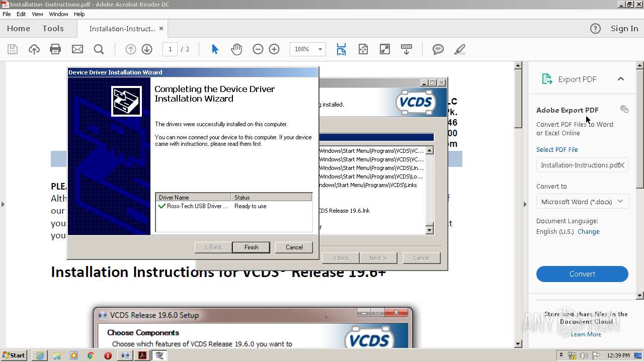Close the Installation-Instruct... document tab

(x=162, y=29)
